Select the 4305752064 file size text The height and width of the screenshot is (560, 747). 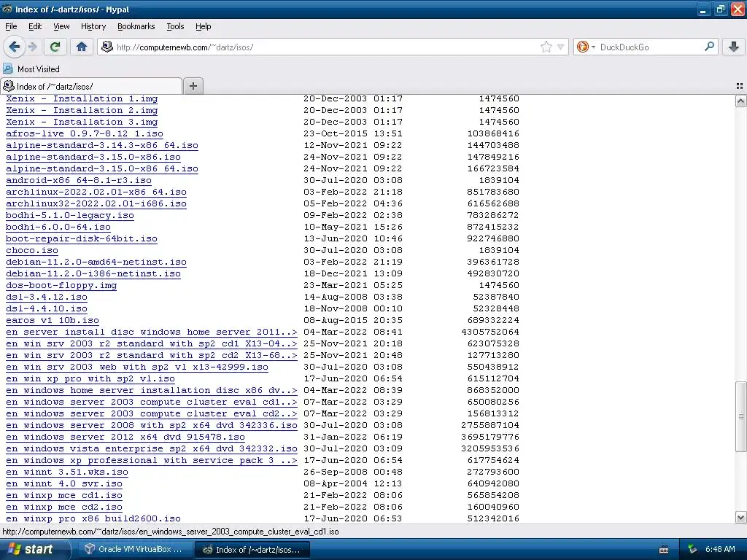point(490,332)
